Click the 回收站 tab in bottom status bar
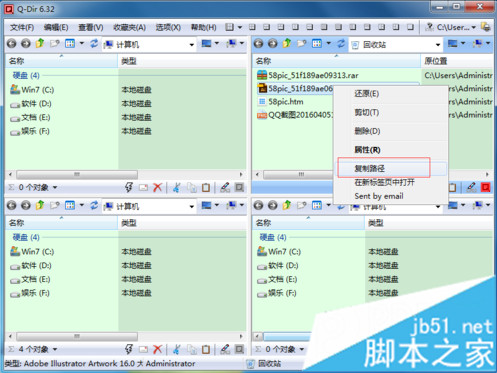This screenshot has width=497, height=373. (x=264, y=364)
